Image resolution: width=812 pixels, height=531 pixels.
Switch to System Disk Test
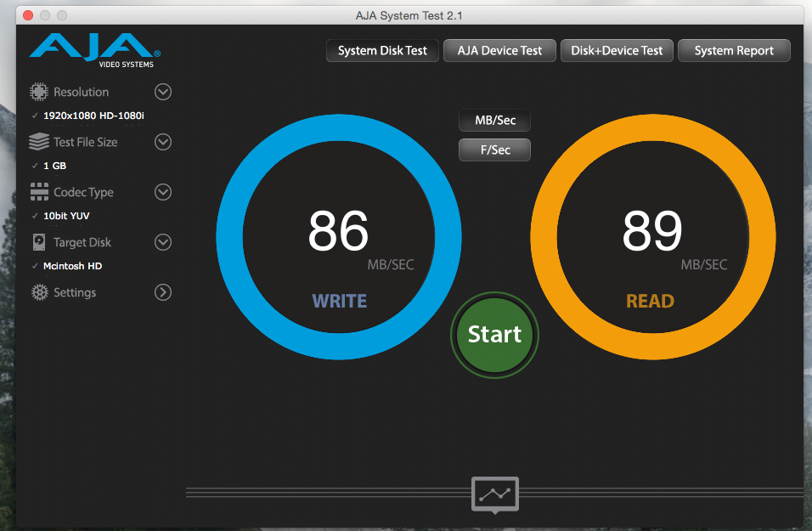tap(382, 50)
